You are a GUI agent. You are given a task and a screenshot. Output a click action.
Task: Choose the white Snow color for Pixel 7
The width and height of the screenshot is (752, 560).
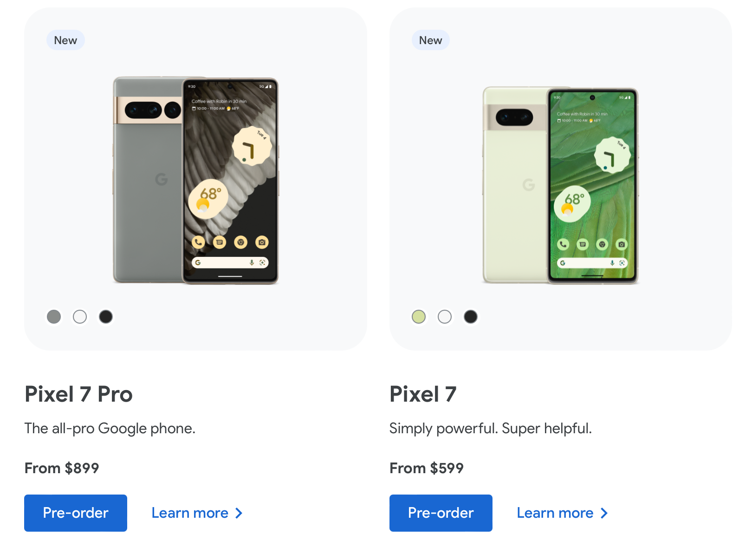pyautogui.click(x=445, y=317)
